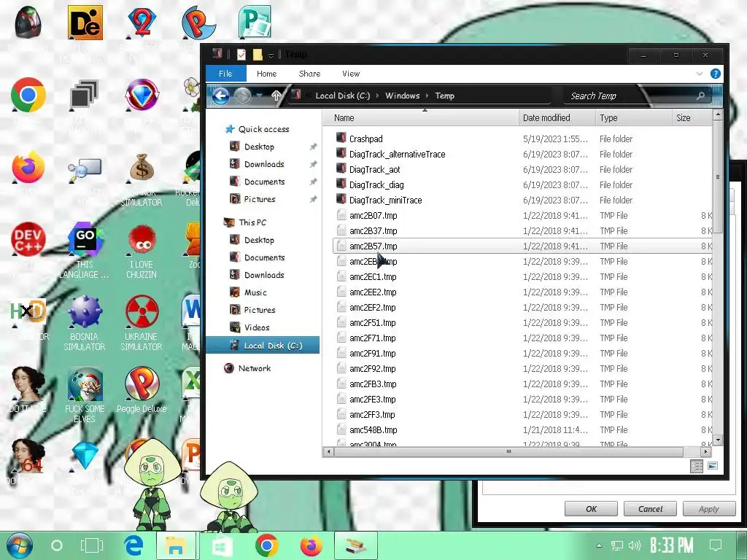Click the horizontal scrollbar right arrow

point(705,451)
